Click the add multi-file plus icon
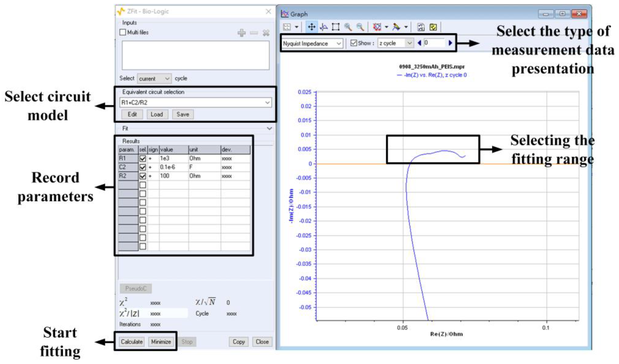Image resolution: width=619 pixels, height=364 pixels. pos(241,33)
